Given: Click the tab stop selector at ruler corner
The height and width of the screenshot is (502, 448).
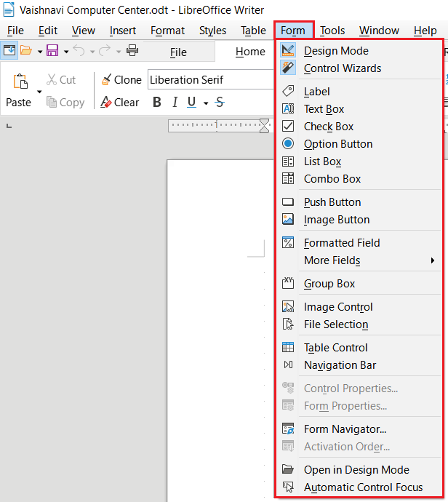Looking at the screenshot, I should [x=9, y=126].
